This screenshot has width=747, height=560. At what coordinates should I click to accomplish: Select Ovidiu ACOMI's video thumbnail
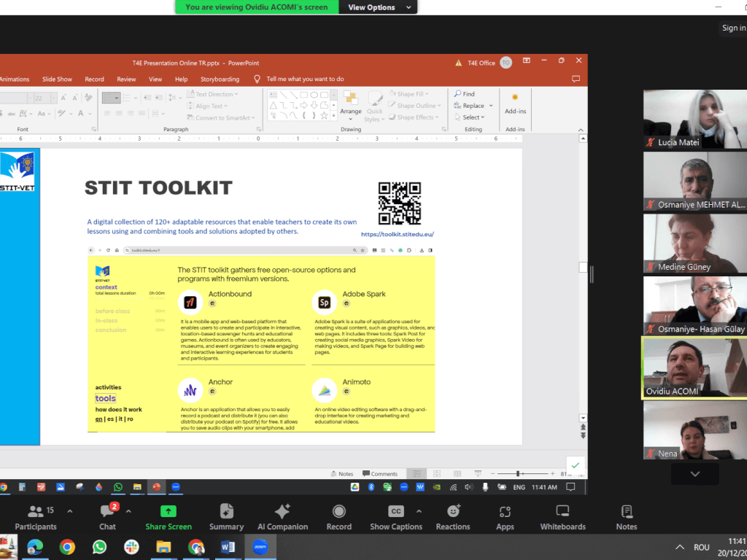click(695, 368)
